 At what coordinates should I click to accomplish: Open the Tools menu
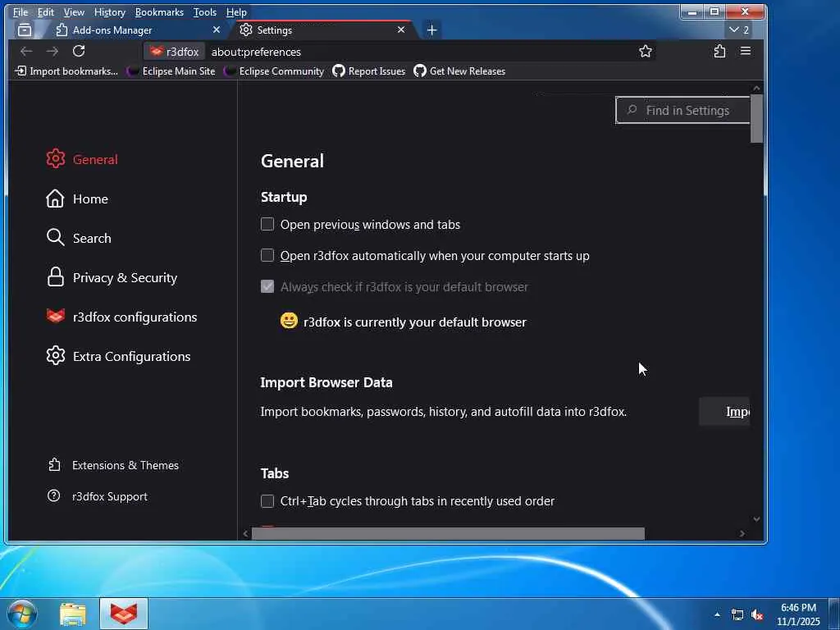[204, 11]
